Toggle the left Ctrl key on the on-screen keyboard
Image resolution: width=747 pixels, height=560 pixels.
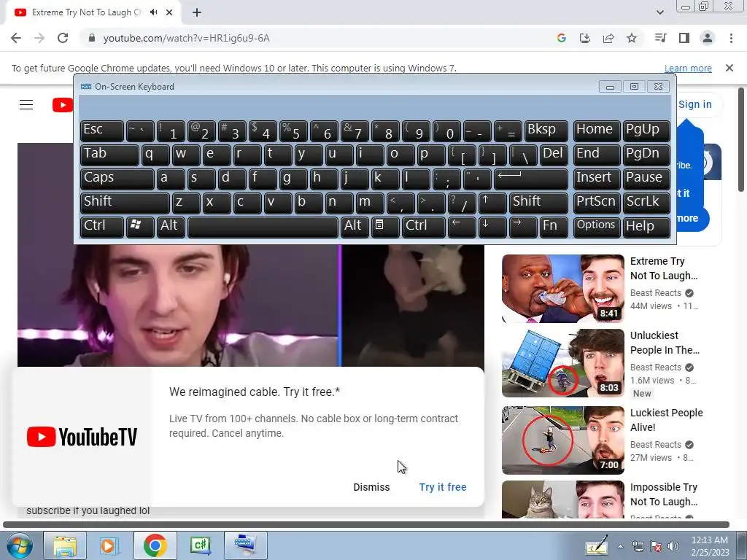(x=102, y=227)
